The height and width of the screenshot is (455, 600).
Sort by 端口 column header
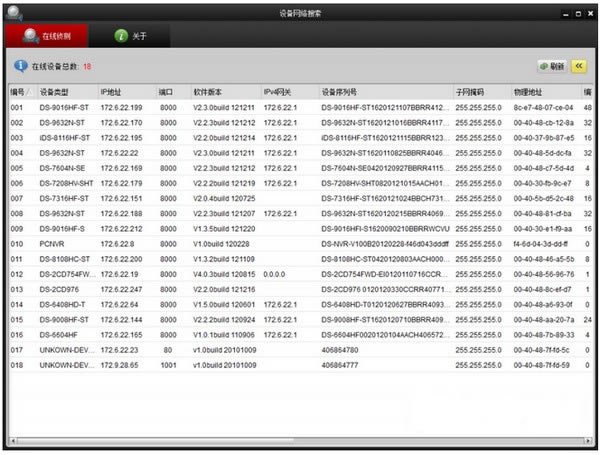coord(174,92)
